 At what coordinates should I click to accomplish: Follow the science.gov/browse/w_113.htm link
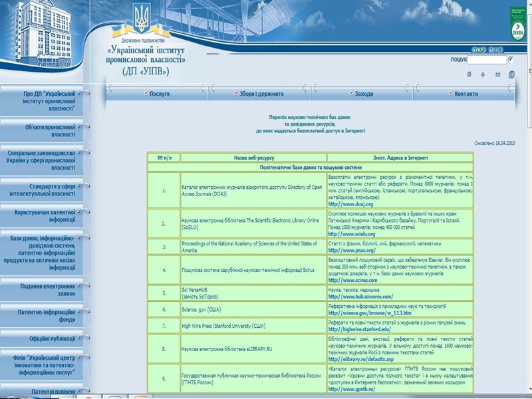(x=370, y=313)
